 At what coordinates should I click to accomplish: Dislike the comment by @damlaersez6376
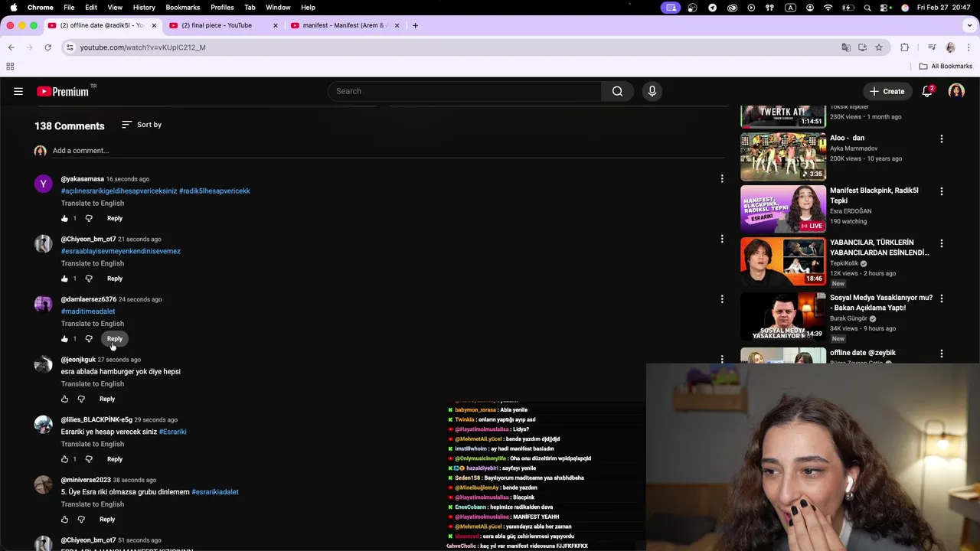(89, 338)
